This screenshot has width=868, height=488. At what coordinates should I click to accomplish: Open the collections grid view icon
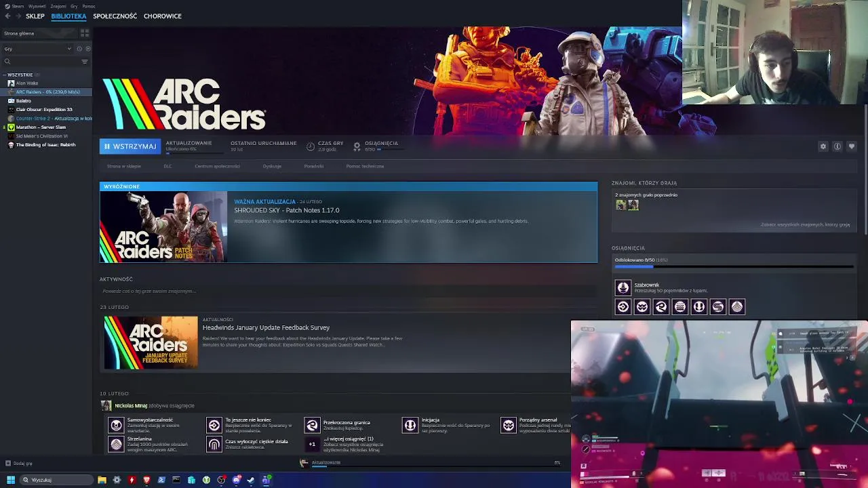85,33
